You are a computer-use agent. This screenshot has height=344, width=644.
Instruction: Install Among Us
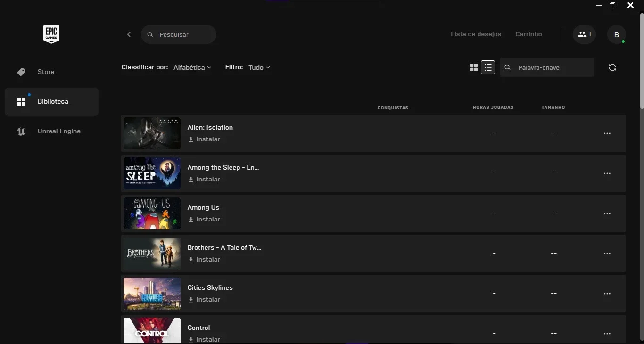click(204, 220)
